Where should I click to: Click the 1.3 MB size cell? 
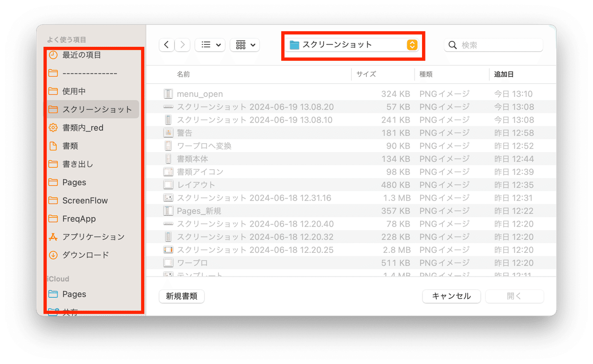tap(397, 198)
